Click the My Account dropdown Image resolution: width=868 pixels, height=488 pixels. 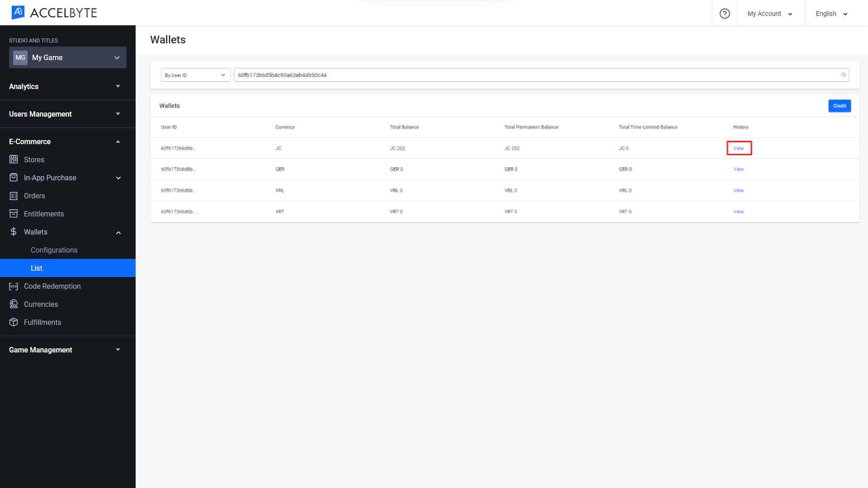[x=769, y=13]
